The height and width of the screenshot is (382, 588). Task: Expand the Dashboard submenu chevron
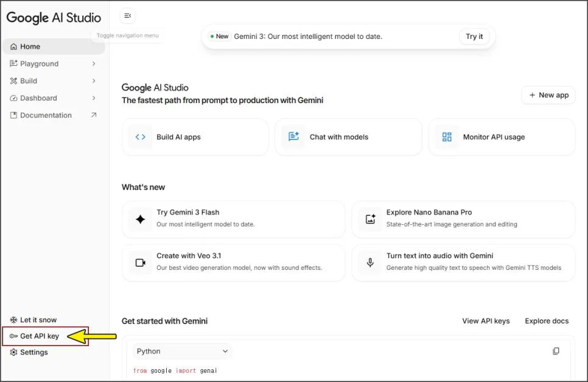[x=94, y=98]
